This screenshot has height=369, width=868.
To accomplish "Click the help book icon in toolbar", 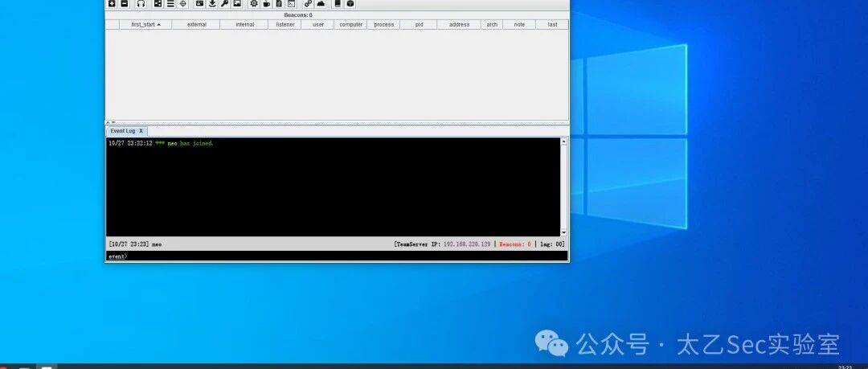I will (338, 4).
